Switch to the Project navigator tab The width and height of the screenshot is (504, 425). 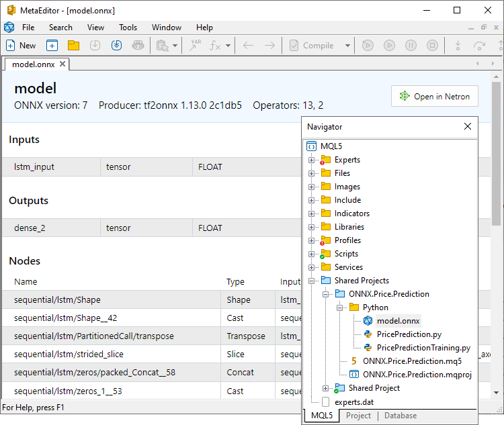coord(358,416)
